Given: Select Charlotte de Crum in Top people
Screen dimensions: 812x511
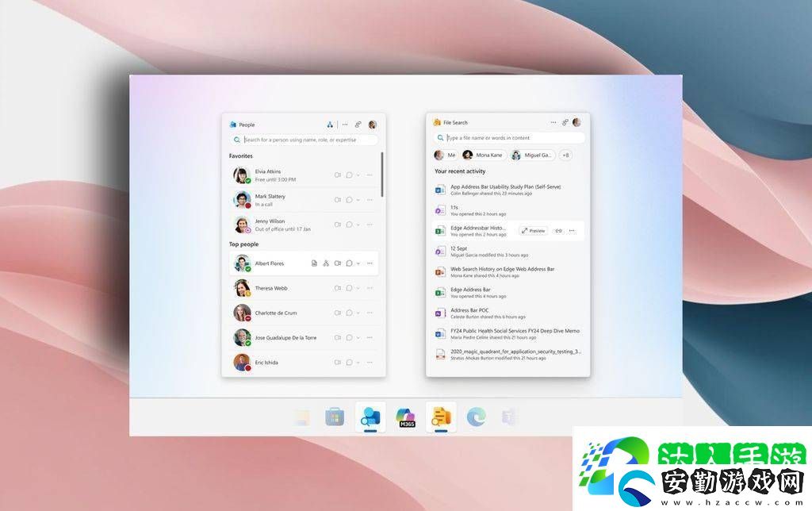Looking at the screenshot, I should [304, 313].
